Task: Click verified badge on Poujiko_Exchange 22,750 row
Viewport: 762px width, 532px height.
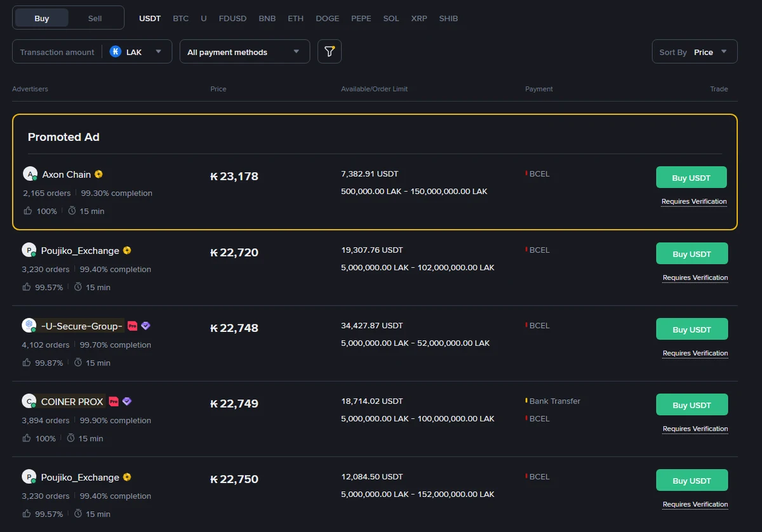Action: click(x=127, y=477)
